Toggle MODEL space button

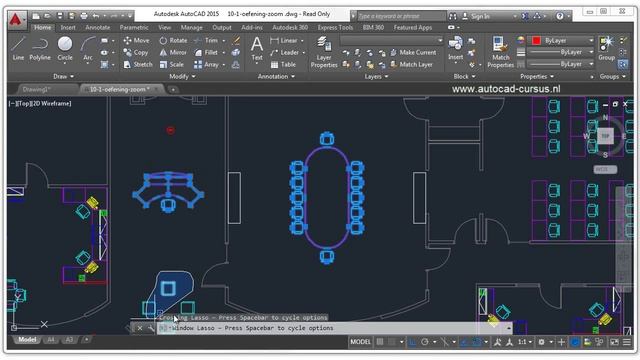point(360,342)
